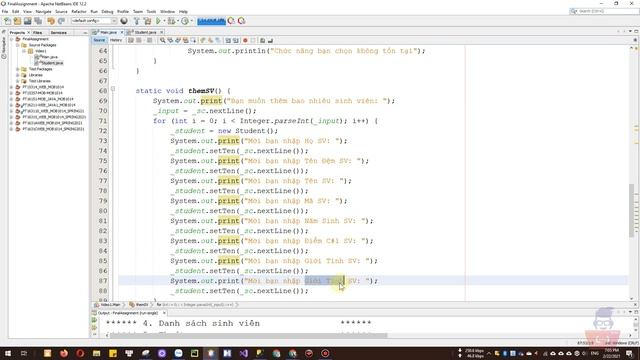Click the New Project toolbar icon
Viewport: 640px width, 360px height.
point(18,21)
